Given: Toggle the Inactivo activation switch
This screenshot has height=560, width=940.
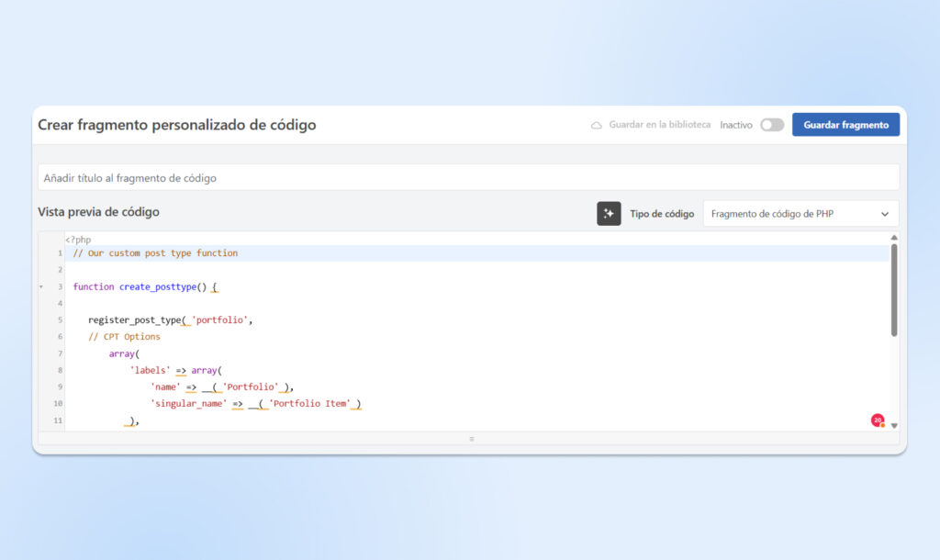Looking at the screenshot, I should coord(772,125).
